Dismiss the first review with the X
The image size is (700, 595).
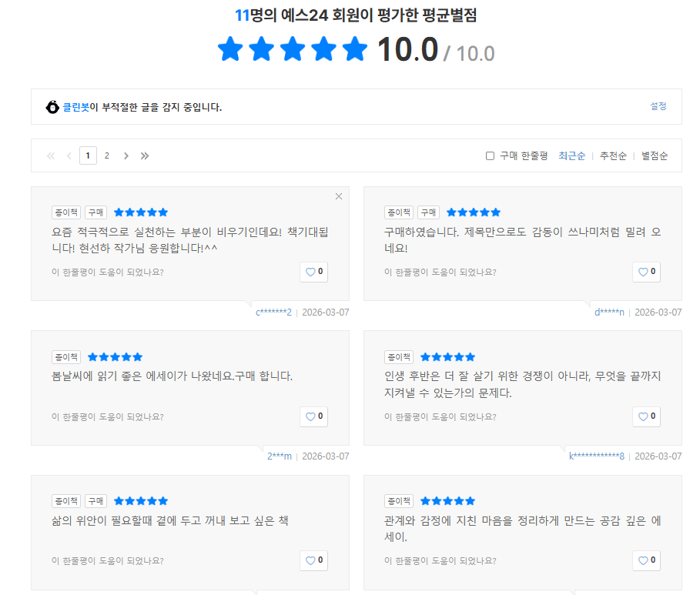pos(338,196)
